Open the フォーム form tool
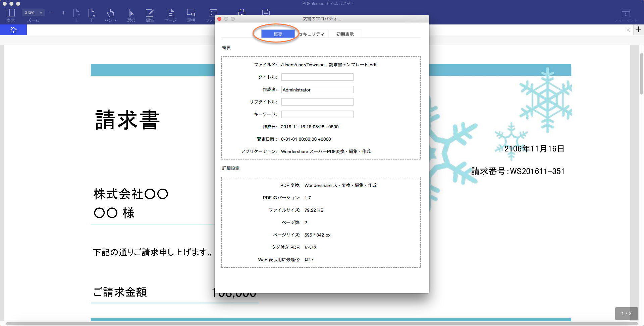 (213, 13)
